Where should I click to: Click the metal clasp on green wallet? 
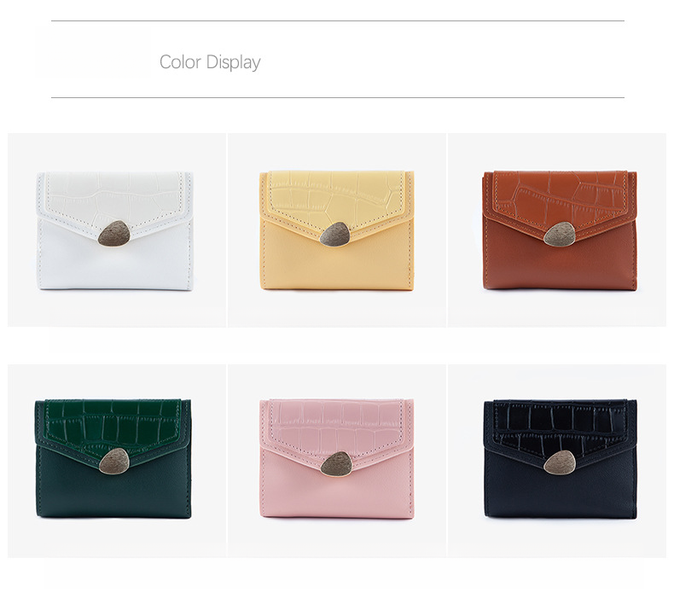(x=114, y=462)
